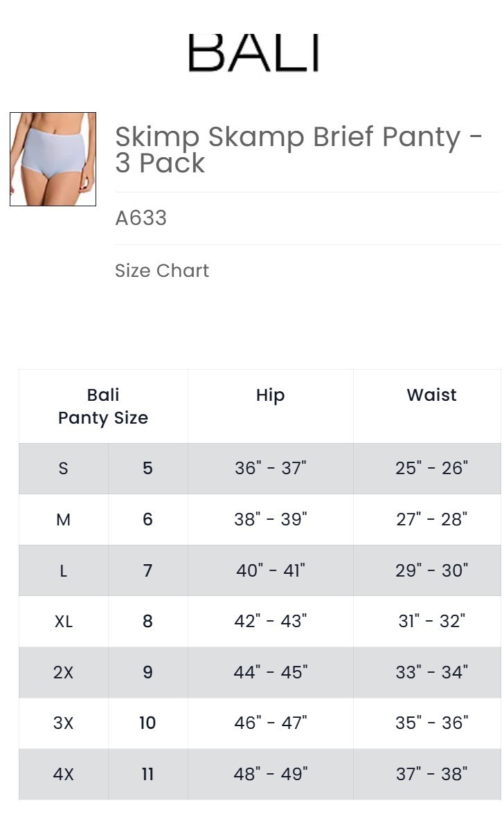Click waist measurement 29" - 30"
The height and width of the screenshot is (821, 504).
431,570
